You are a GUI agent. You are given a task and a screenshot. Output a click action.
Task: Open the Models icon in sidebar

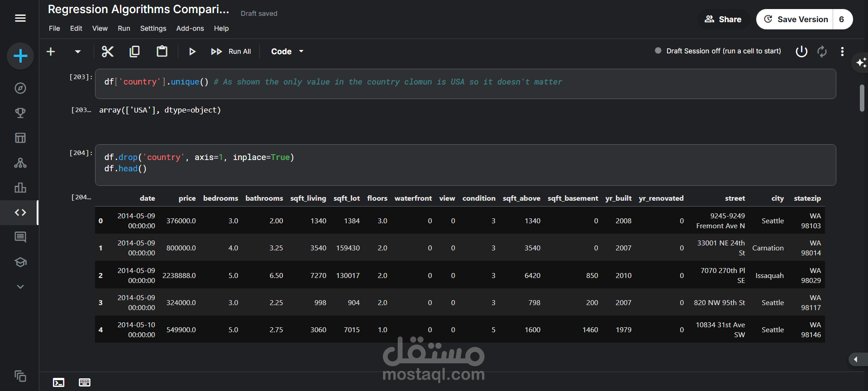[20, 163]
